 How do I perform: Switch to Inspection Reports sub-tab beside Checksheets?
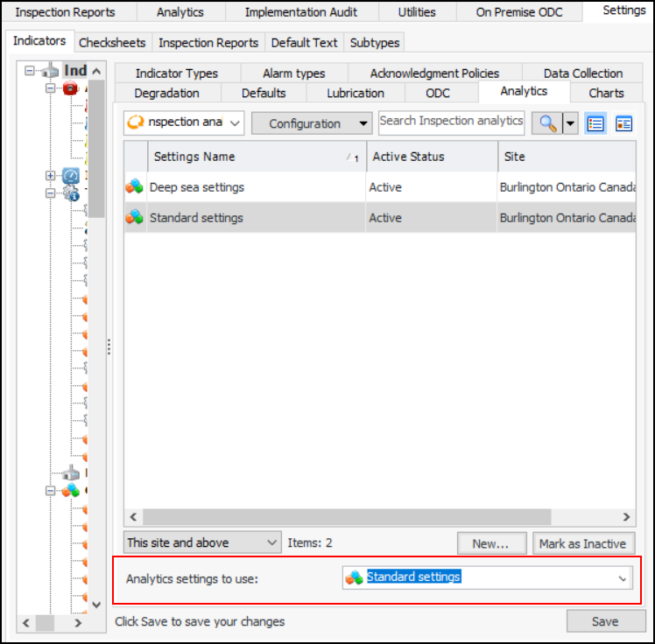208,43
